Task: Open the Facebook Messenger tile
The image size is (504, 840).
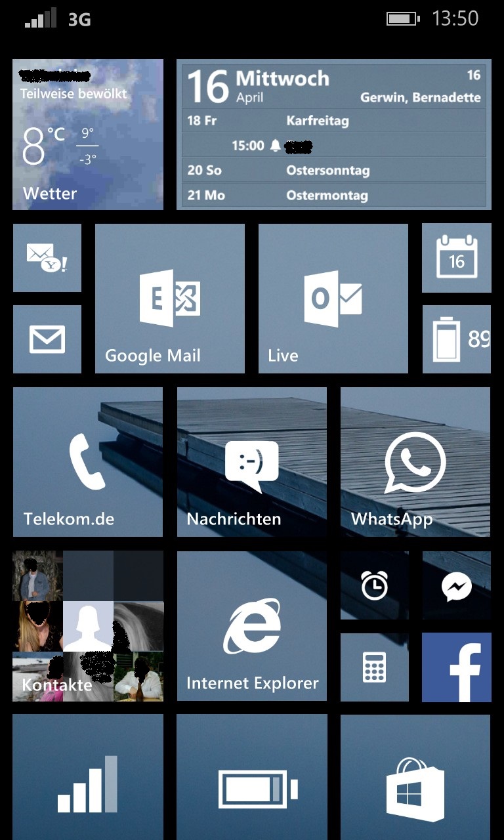Action: pyautogui.click(x=457, y=585)
